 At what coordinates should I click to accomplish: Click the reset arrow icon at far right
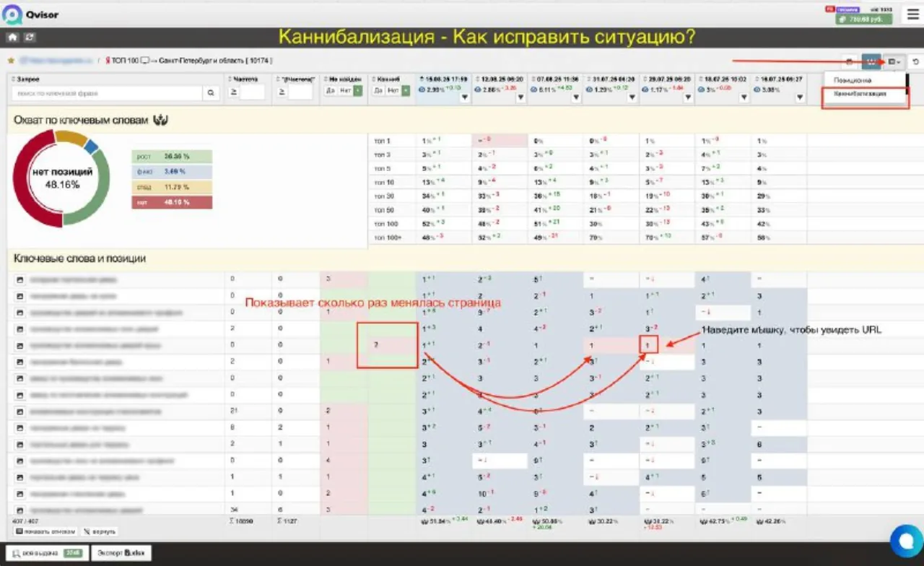915,62
